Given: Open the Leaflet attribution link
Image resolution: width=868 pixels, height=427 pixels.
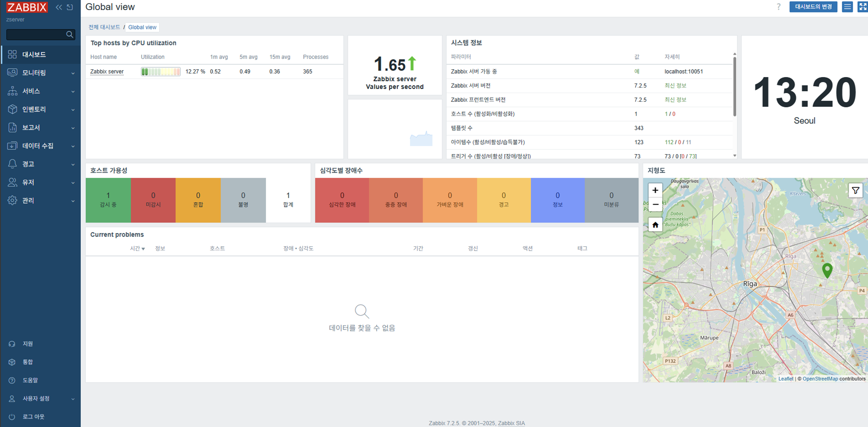Looking at the screenshot, I should point(785,379).
